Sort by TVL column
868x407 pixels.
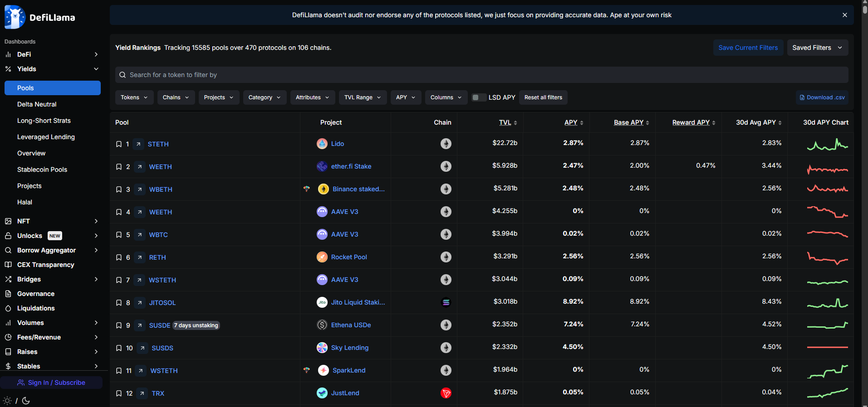(508, 122)
